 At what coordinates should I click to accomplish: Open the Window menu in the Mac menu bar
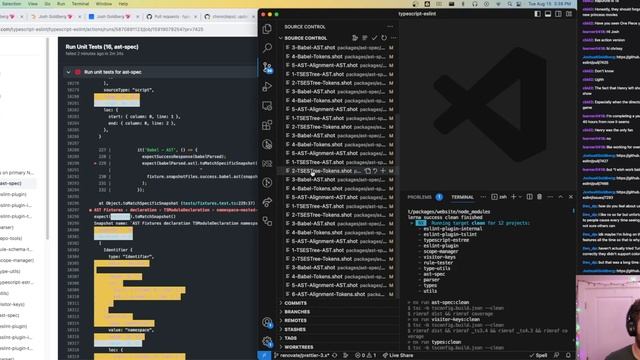coord(104,4)
